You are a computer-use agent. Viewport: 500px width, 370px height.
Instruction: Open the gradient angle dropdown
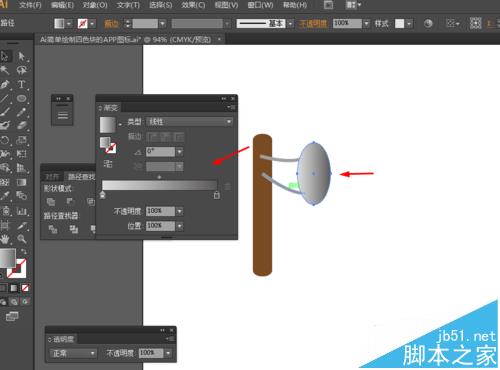[x=180, y=152]
